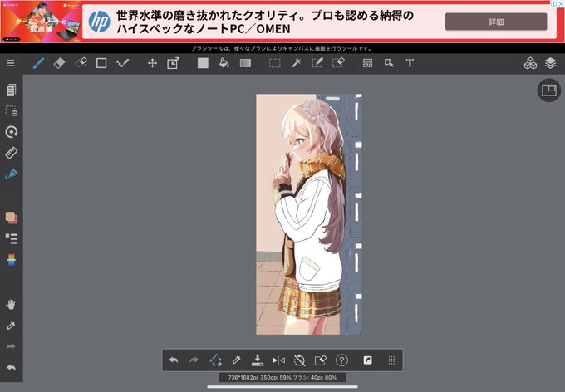The width and height of the screenshot is (565, 392).
Task: Click the sidebar redo arrow
Action: tap(11, 346)
